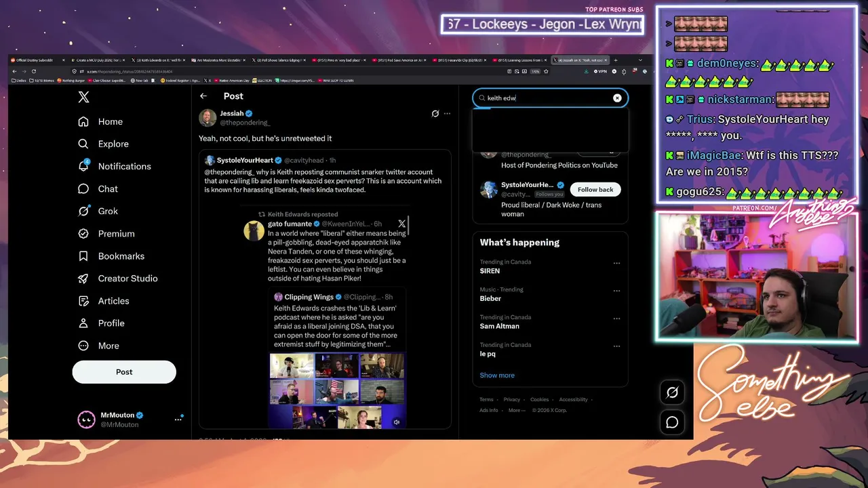Click the browser address bar URL

129,71
